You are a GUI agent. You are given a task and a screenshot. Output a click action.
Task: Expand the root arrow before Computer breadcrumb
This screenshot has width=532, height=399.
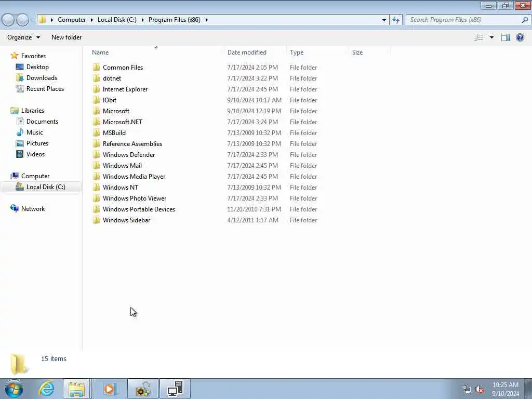[51, 20]
